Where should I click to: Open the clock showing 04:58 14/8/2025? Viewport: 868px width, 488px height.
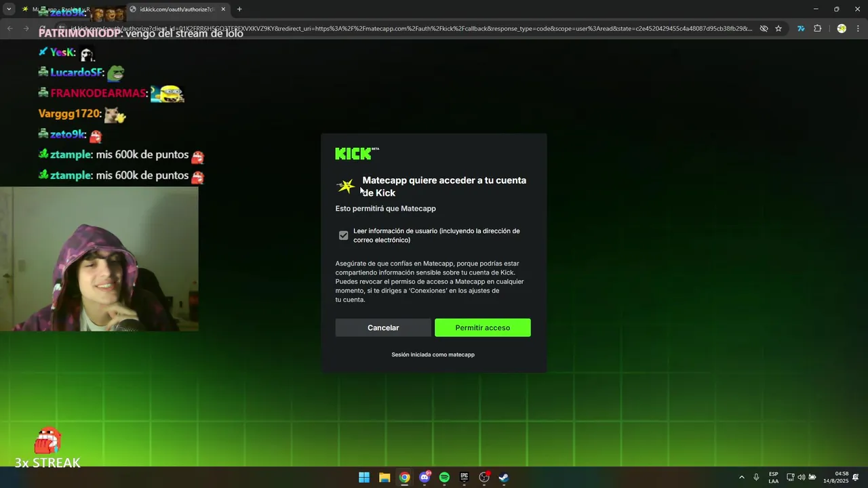[835, 477]
